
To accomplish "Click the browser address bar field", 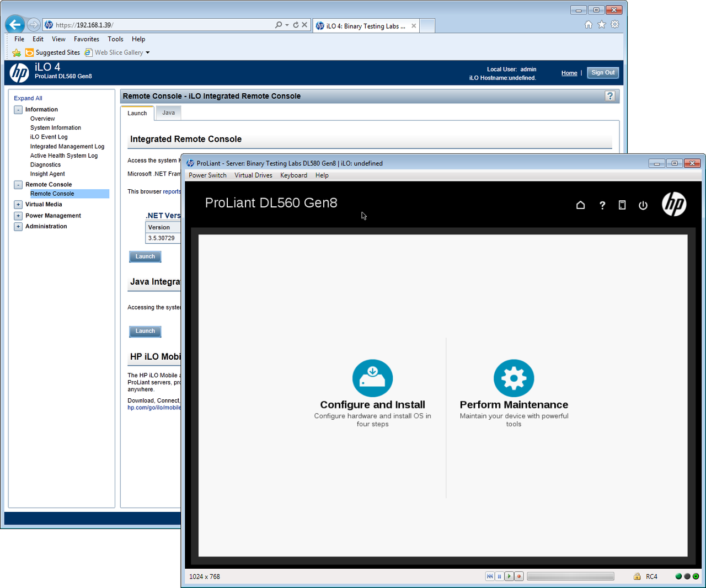I will coord(164,25).
